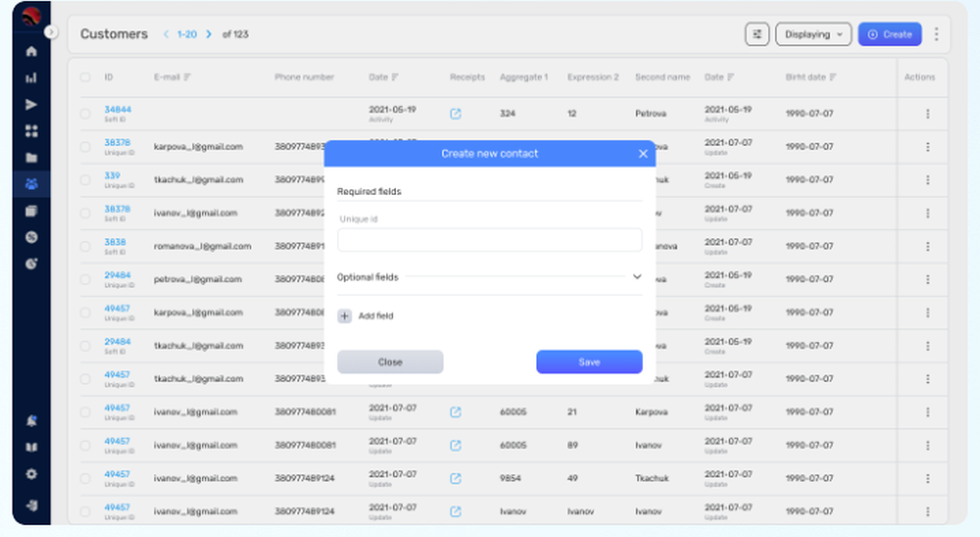Click the Aggregate 1 column header
Image resolution: width=980 pixels, height=537 pixels.
click(x=523, y=76)
